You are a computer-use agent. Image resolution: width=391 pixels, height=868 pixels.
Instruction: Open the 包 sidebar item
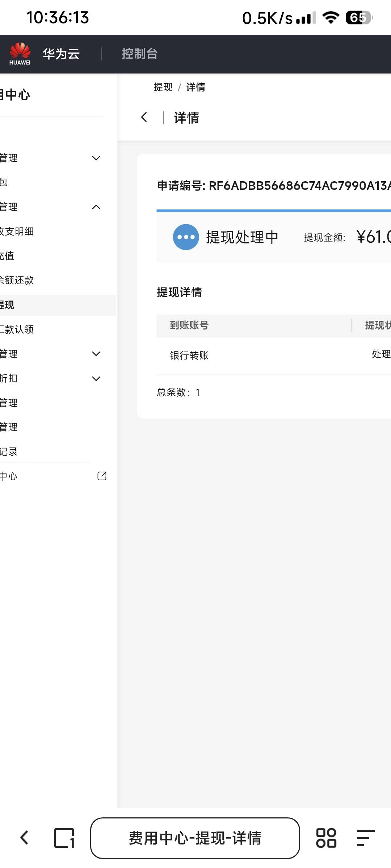[4, 182]
